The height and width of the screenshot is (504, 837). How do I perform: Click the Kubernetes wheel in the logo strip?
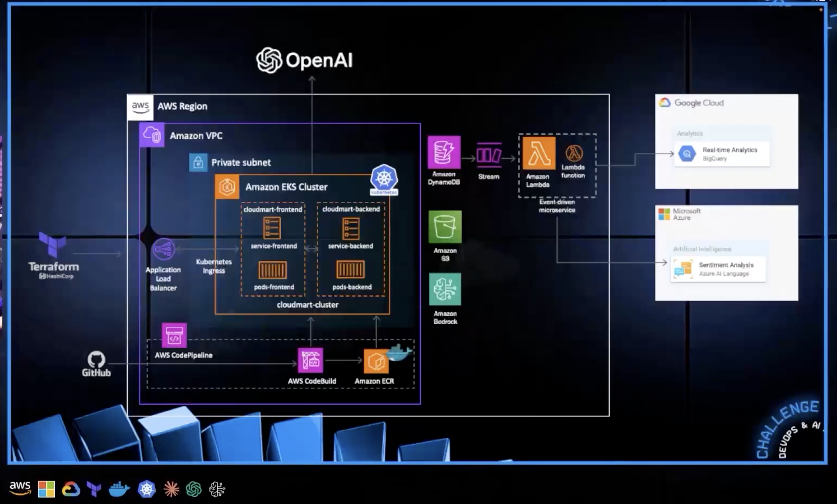(147, 489)
